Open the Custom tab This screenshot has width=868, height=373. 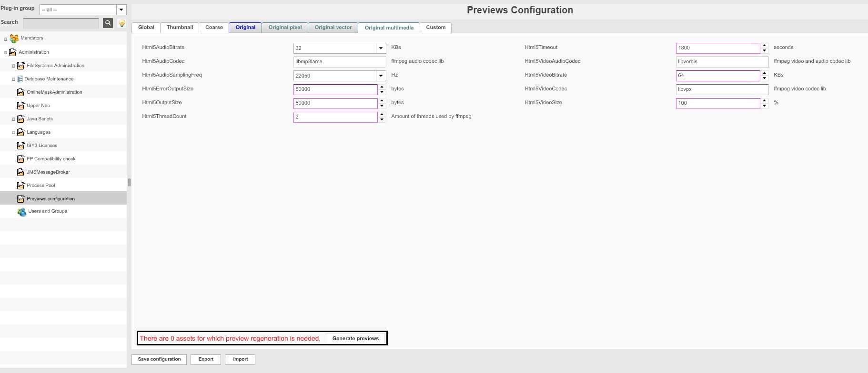pyautogui.click(x=435, y=28)
